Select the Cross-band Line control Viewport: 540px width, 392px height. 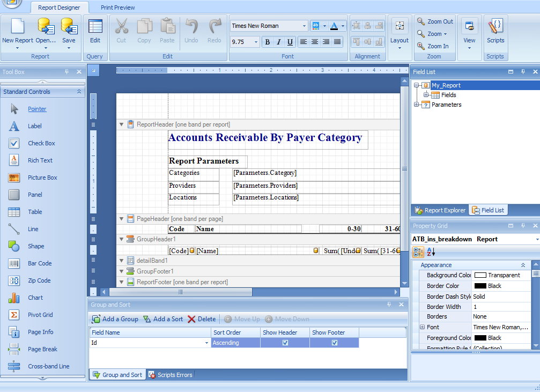pos(49,366)
